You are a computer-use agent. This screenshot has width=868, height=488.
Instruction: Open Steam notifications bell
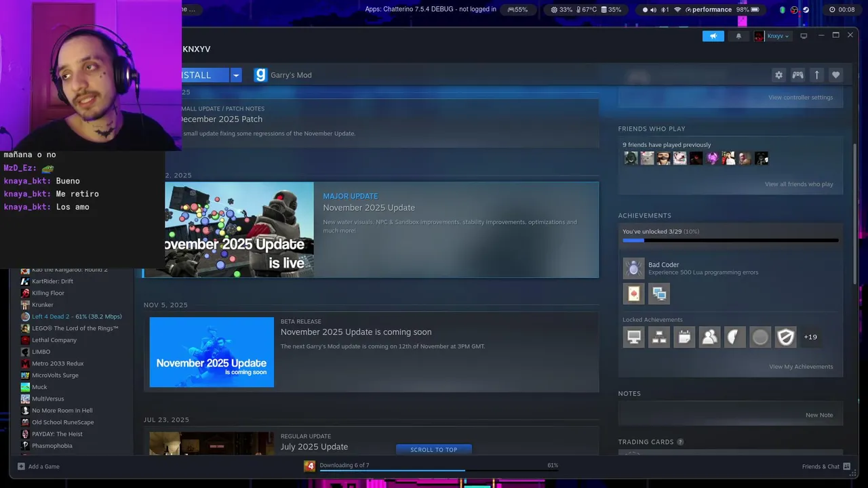[738, 36]
